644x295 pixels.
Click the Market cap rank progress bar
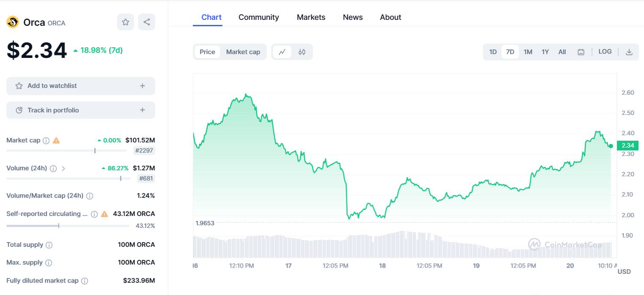pos(66,150)
